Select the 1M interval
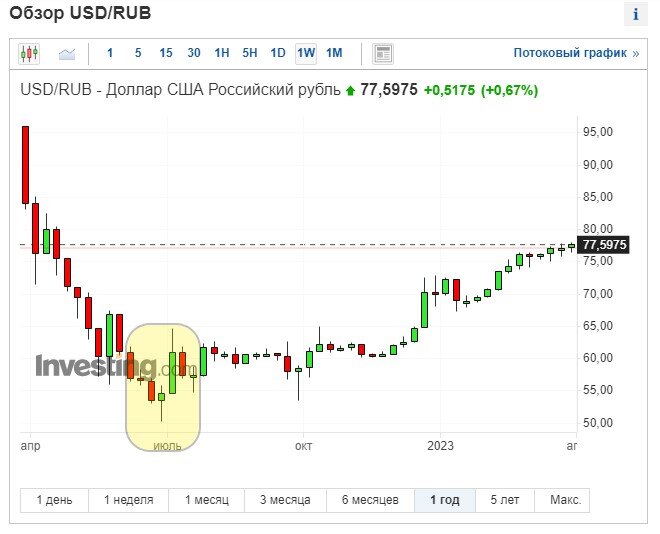The height and width of the screenshot is (534, 660). click(334, 53)
